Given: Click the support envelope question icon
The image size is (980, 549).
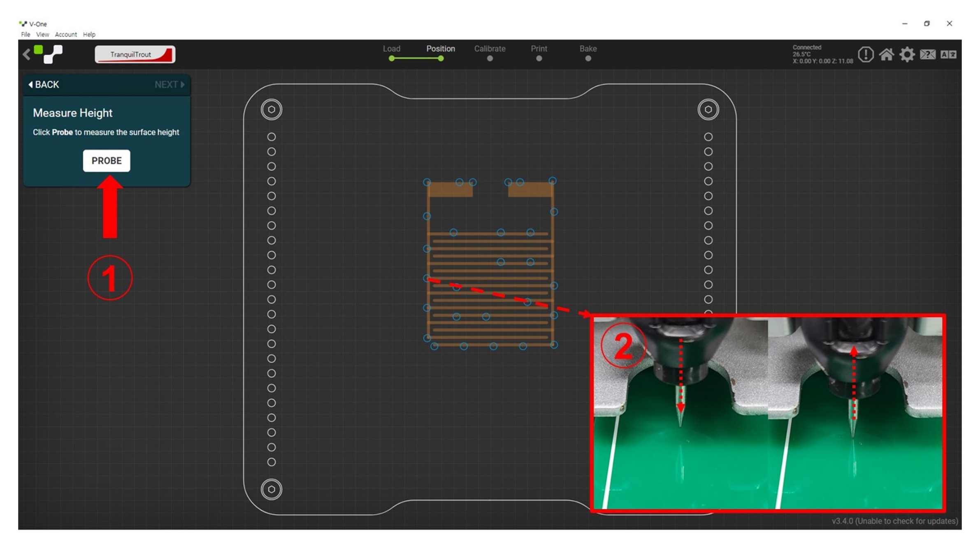Looking at the screenshot, I should point(927,54).
